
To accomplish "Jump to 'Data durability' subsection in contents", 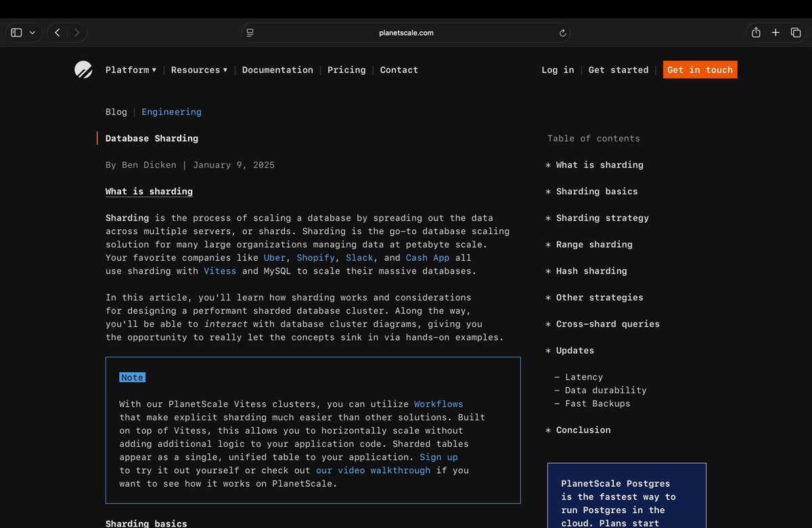I will pyautogui.click(x=606, y=390).
